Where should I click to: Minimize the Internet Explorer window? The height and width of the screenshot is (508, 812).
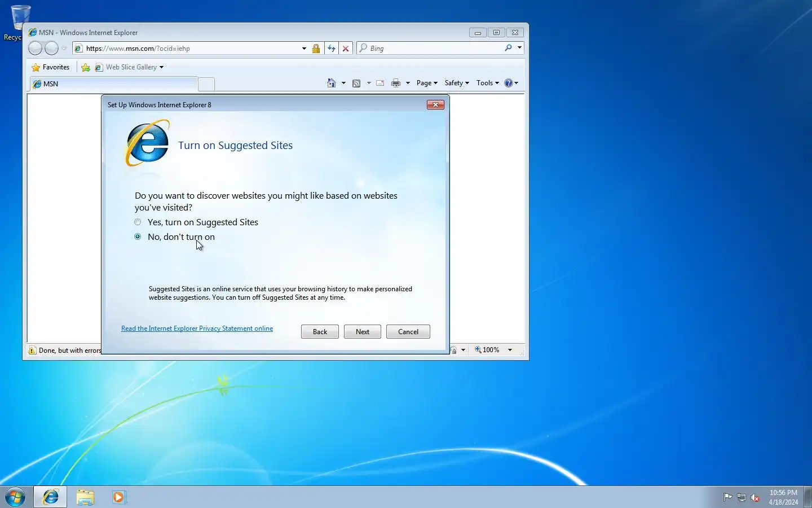click(x=478, y=33)
